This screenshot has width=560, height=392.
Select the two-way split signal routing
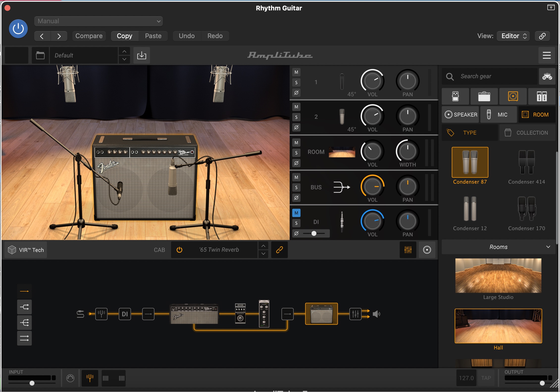[x=24, y=307]
